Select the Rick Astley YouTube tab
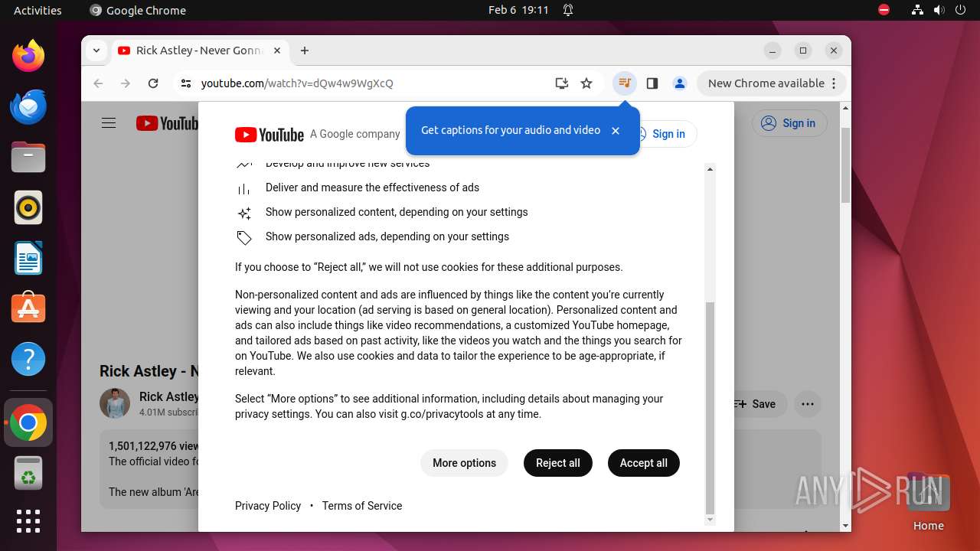Viewport: 980px width, 551px height. (199, 51)
